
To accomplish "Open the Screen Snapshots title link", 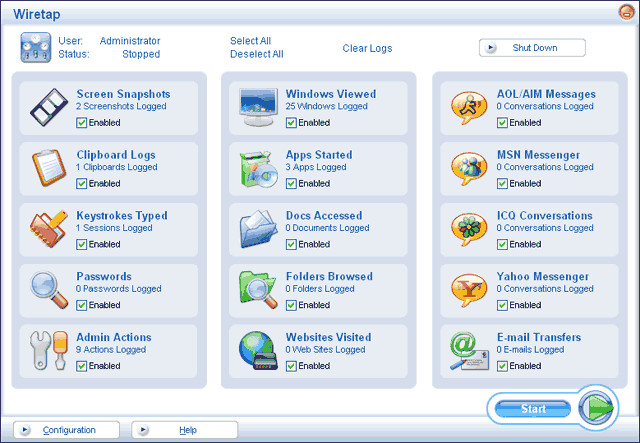I will 124,94.
